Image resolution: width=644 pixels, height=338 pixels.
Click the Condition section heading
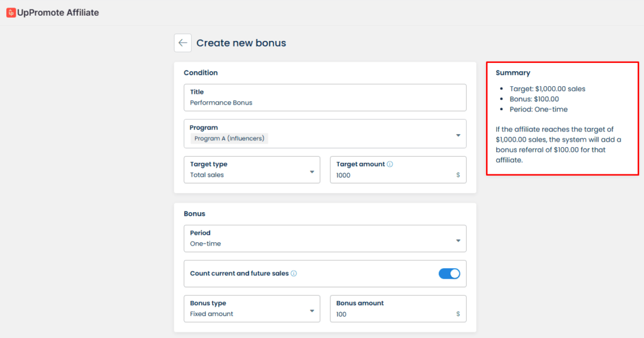pyautogui.click(x=201, y=72)
